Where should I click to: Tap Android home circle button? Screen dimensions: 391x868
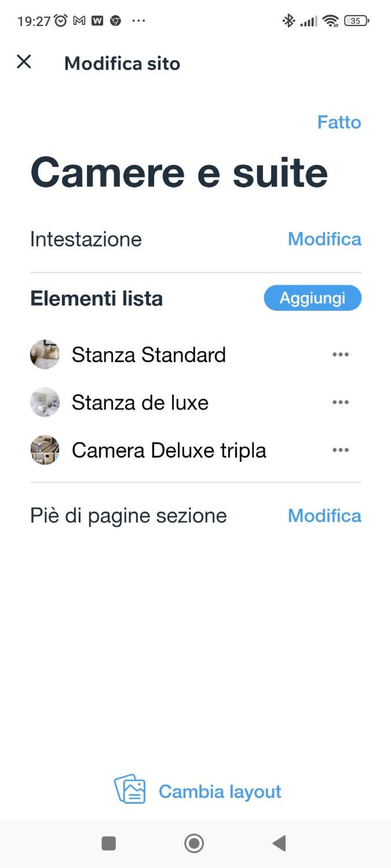(194, 843)
